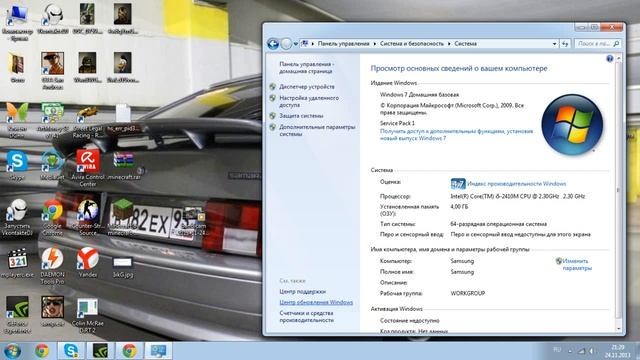The image size is (640, 360).
Task: Click NVIDIA icon in the taskbar
Action: [100, 351]
